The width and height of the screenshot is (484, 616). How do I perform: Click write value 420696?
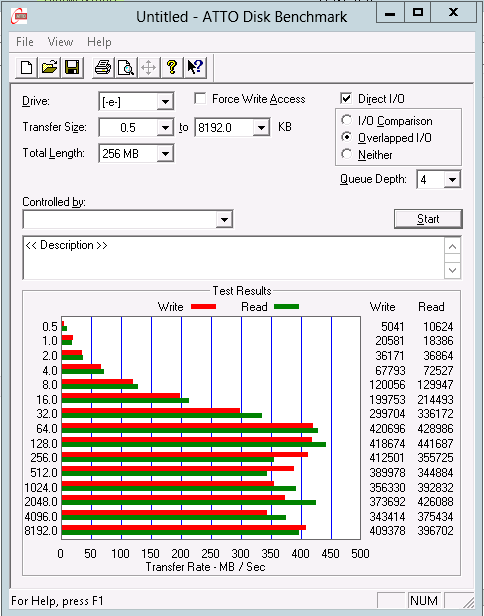coord(387,429)
